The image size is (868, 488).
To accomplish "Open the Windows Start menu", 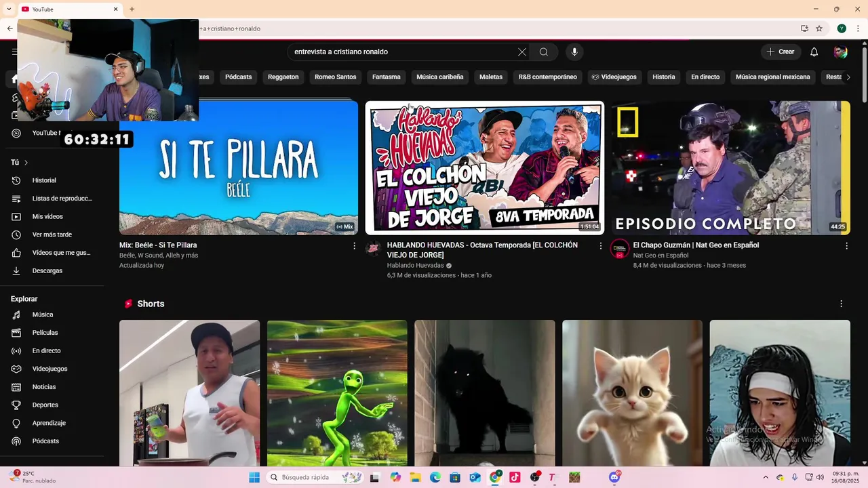I will pyautogui.click(x=254, y=478).
